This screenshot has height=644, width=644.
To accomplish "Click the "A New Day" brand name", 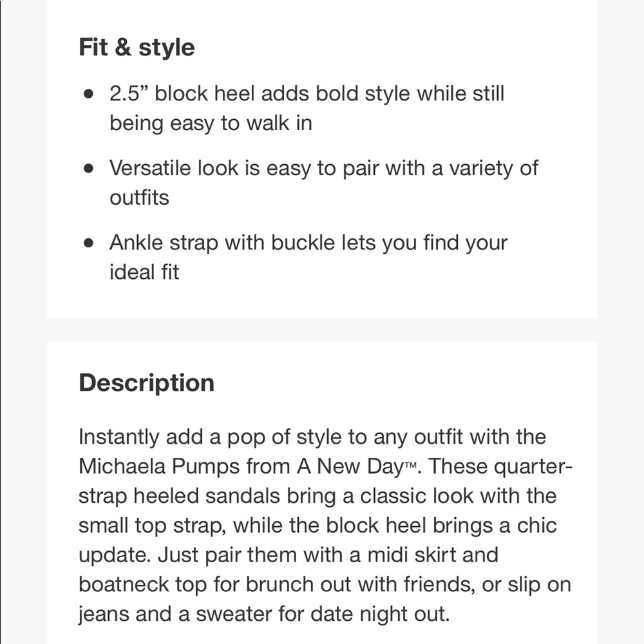I will [349, 467].
